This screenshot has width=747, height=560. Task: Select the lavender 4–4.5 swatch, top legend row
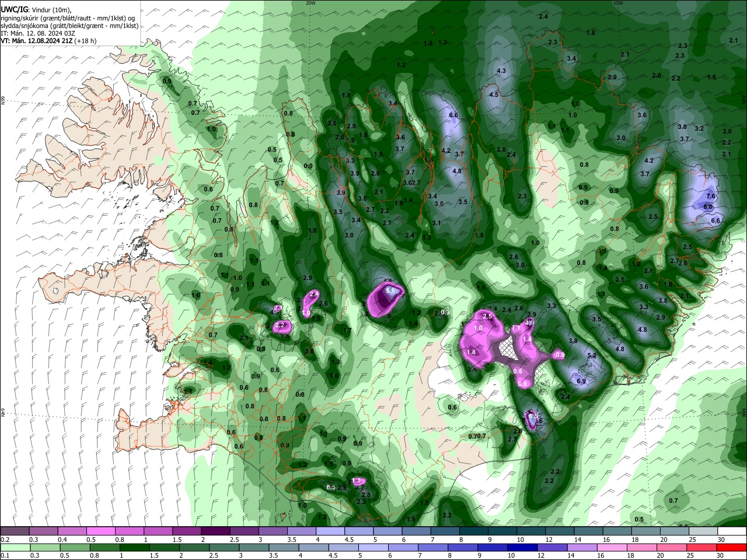(330, 531)
